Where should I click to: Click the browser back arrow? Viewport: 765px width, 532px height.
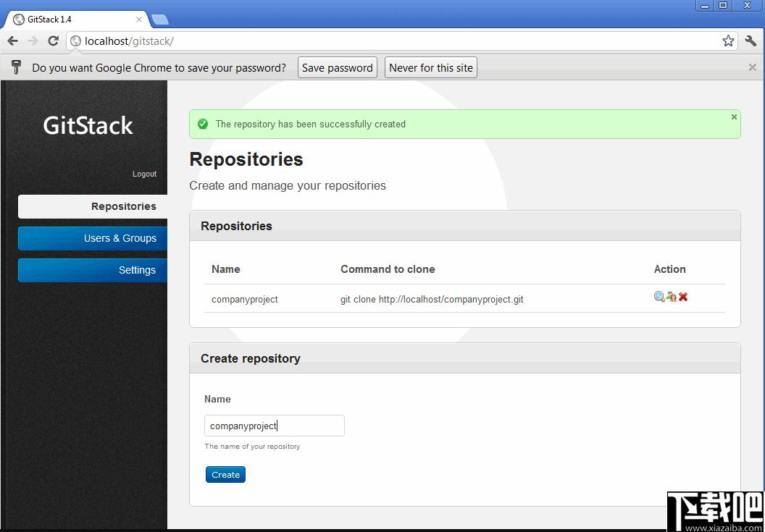pyautogui.click(x=13, y=41)
